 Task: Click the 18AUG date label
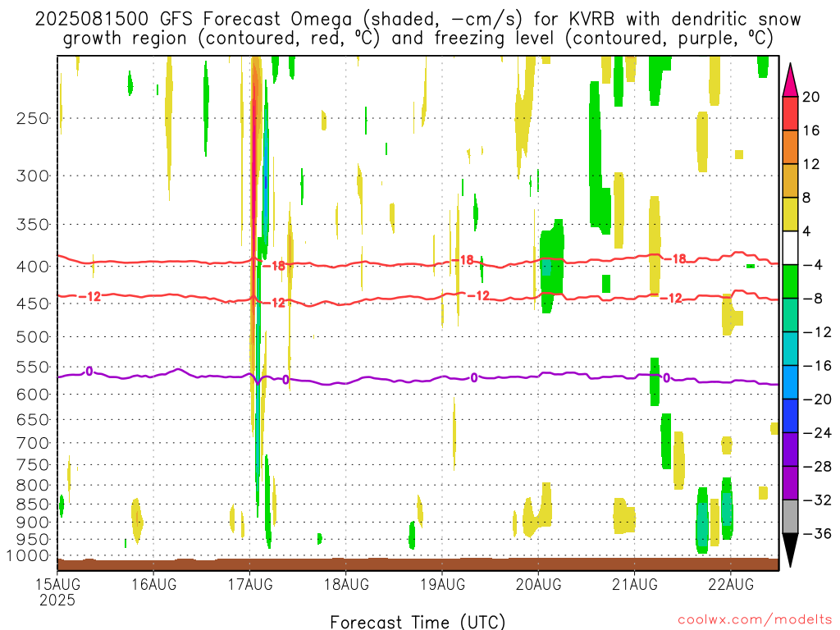(x=346, y=584)
